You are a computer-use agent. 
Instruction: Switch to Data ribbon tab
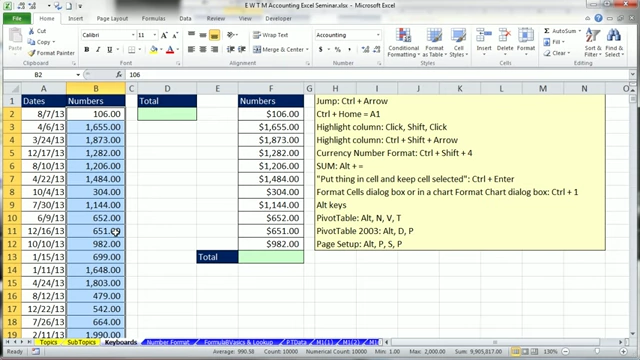tap(185, 18)
